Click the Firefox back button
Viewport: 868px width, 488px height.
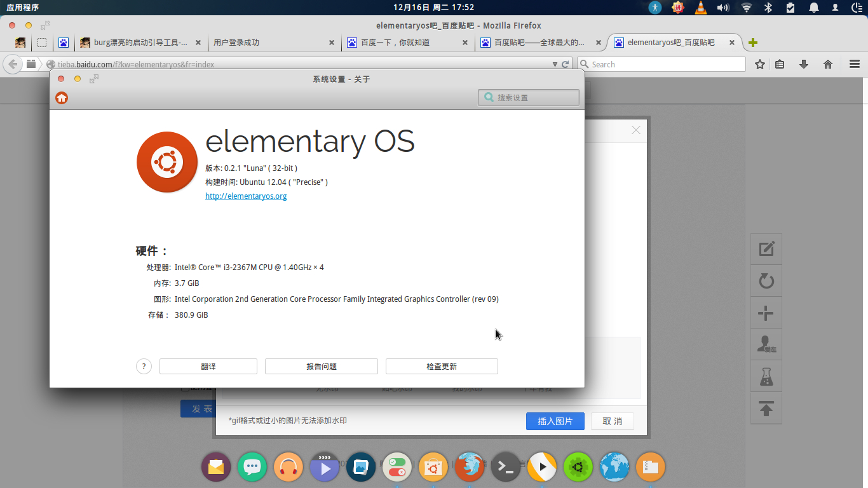pos(13,64)
